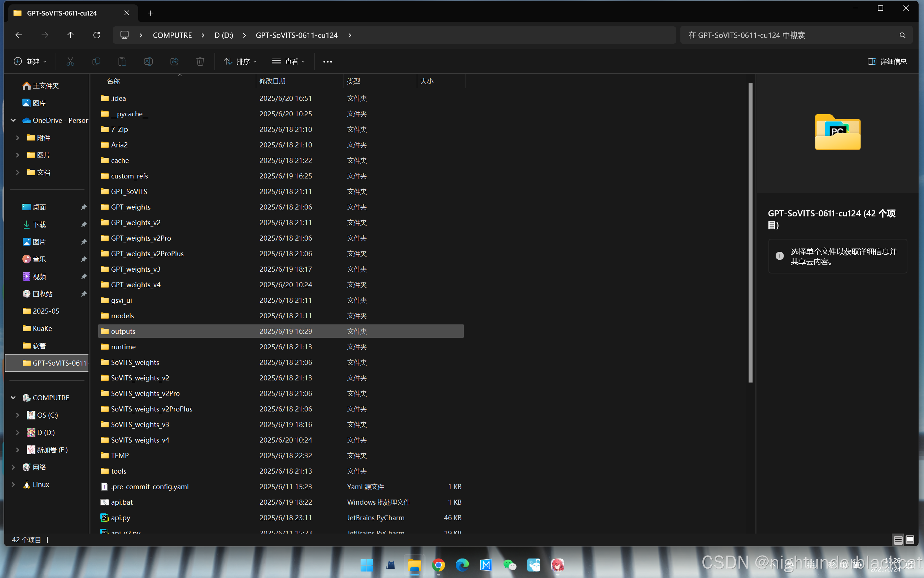
Task: Open the See more three-dots menu
Action: [x=328, y=61]
